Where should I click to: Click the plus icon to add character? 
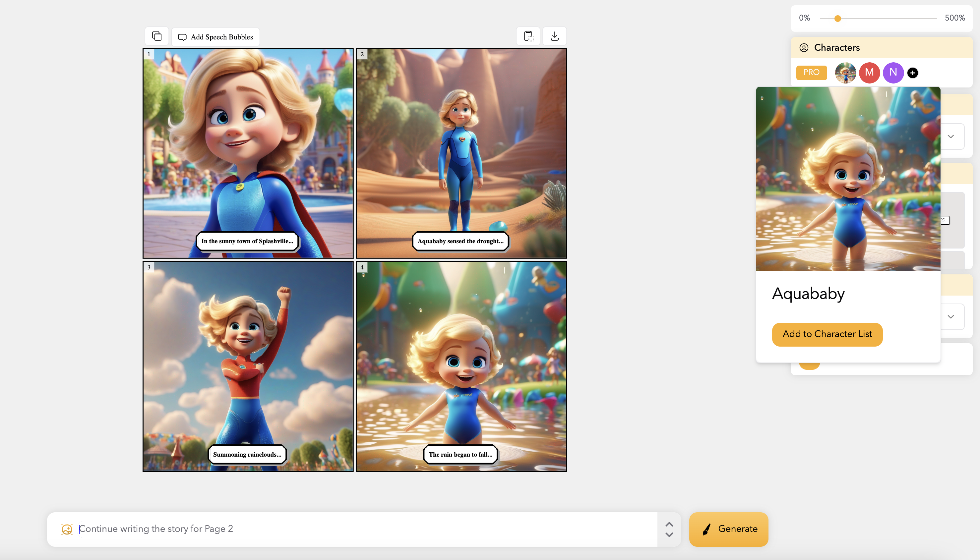click(912, 73)
